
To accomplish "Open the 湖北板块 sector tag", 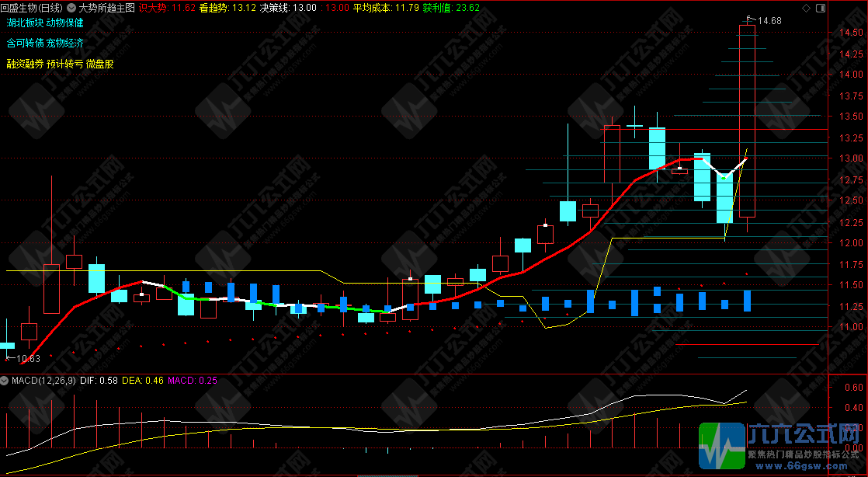I will tap(24, 23).
